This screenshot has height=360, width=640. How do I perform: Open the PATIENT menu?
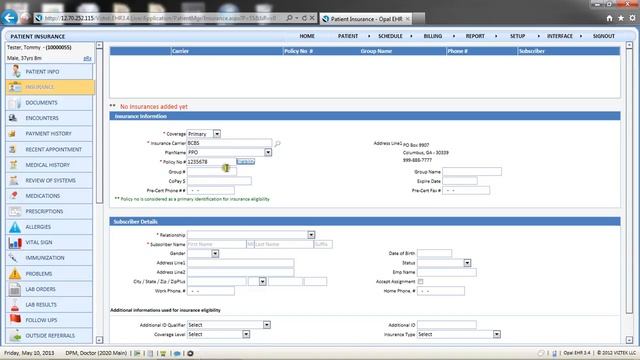click(348, 36)
